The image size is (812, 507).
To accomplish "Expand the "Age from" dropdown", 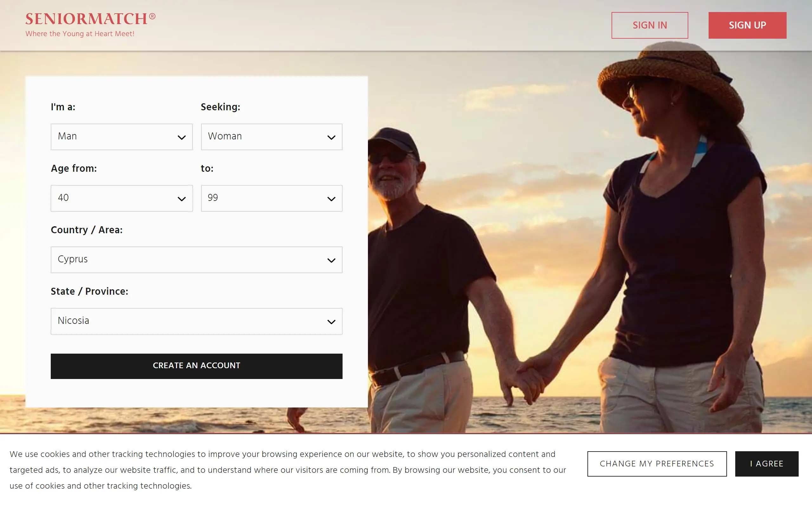I will tap(114, 198).
